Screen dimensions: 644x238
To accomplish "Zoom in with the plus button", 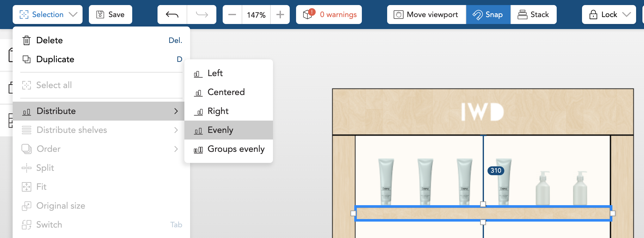I will 280,15.
